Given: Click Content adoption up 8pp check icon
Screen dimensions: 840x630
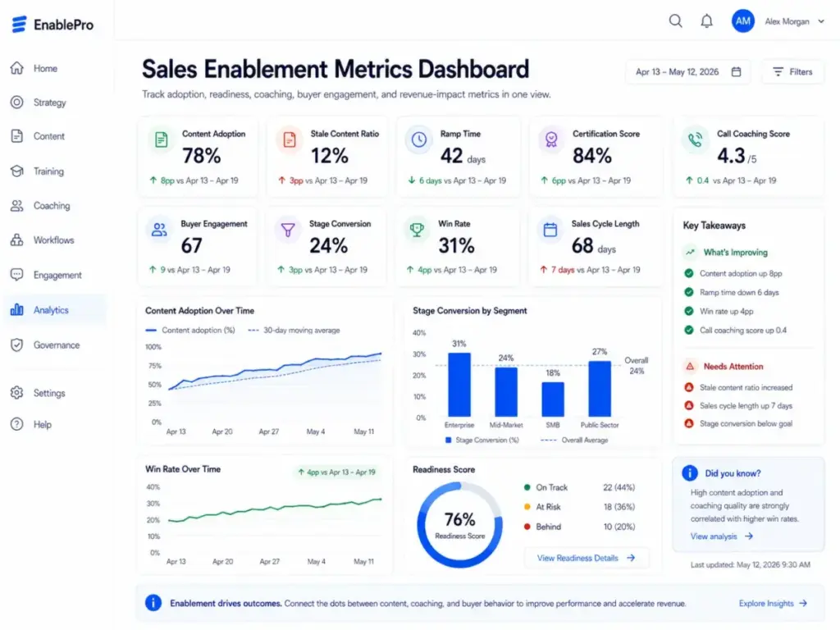Looking at the screenshot, I should 689,273.
